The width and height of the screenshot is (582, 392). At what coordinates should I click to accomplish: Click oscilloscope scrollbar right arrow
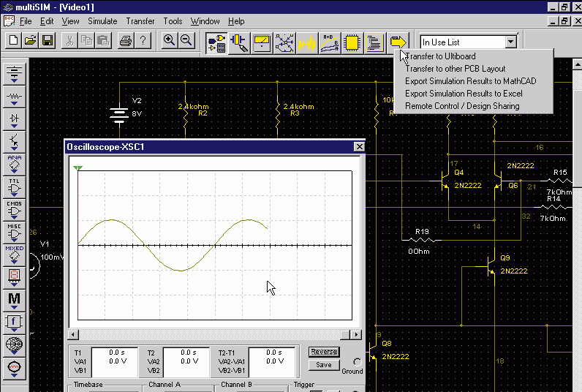pyautogui.click(x=356, y=335)
